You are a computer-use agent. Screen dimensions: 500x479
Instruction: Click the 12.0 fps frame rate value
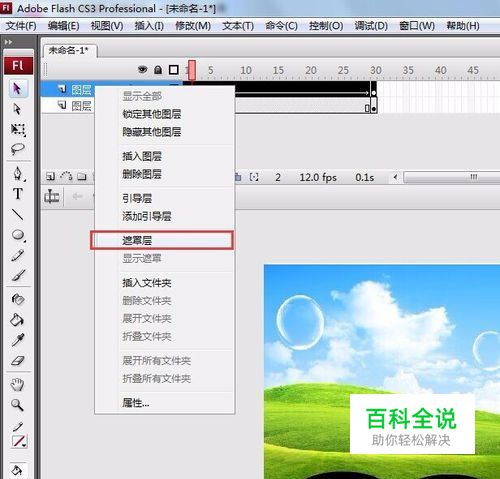pyautogui.click(x=318, y=177)
